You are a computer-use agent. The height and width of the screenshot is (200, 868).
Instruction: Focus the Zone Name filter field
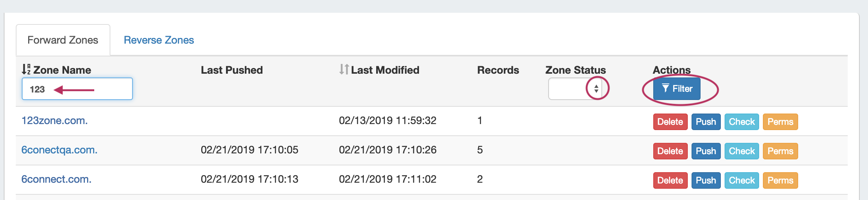click(x=77, y=89)
